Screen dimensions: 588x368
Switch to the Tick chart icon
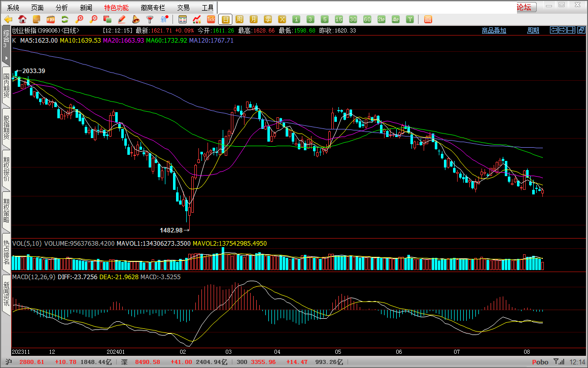[211, 19]
